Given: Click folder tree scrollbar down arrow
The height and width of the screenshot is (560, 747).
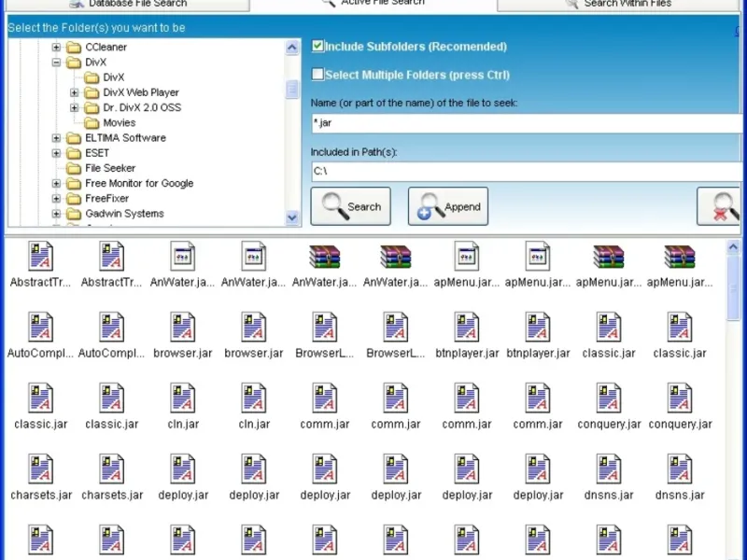Looking at the screenshot, I should point(292,217).
